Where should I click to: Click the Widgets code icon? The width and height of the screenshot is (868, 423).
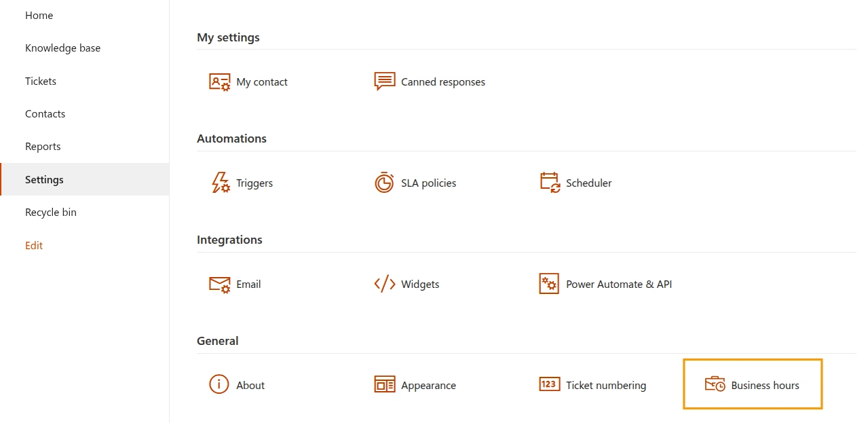click(385, 284)
